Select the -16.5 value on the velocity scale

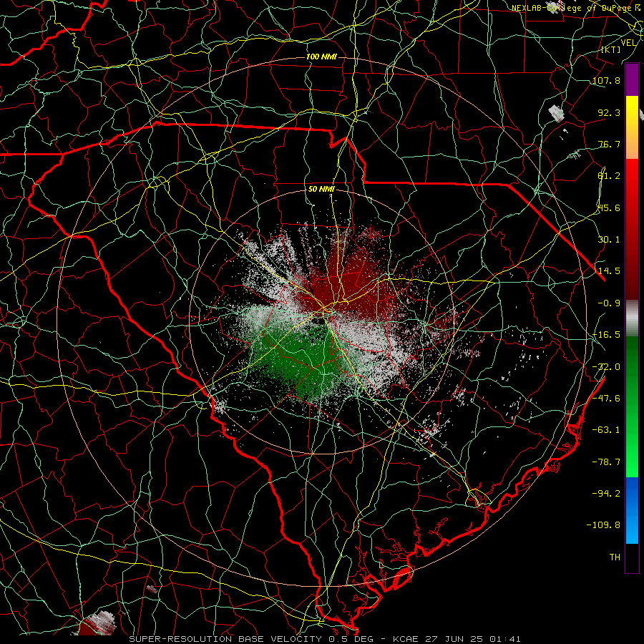pos(606,335)
